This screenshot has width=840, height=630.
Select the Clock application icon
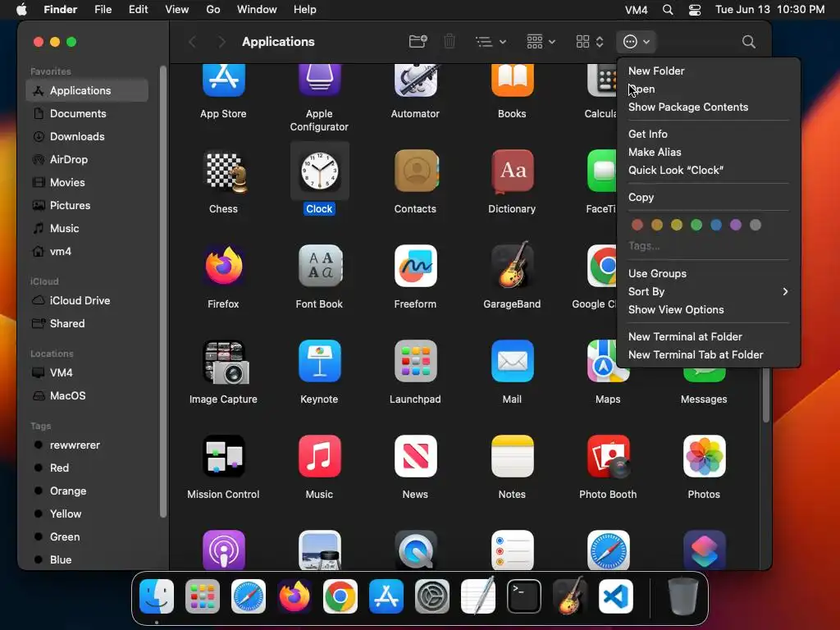319,171
